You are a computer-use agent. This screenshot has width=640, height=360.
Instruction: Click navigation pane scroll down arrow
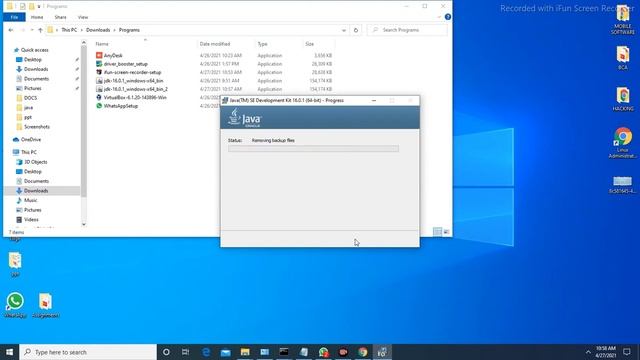84,224
